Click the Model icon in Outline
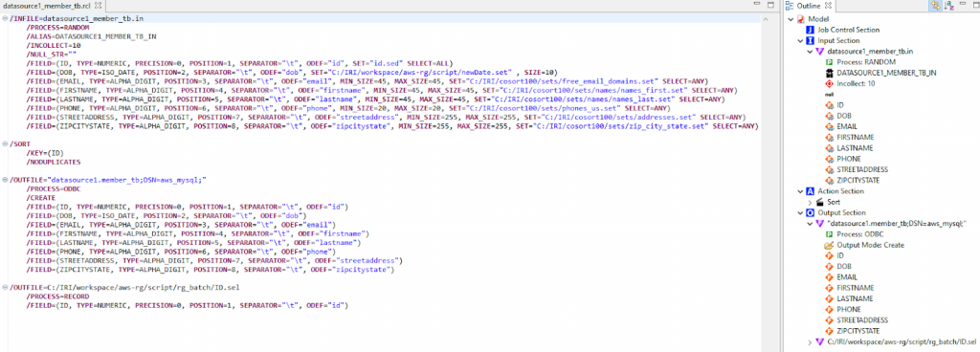The image size is (980, 352). (801, 19)
